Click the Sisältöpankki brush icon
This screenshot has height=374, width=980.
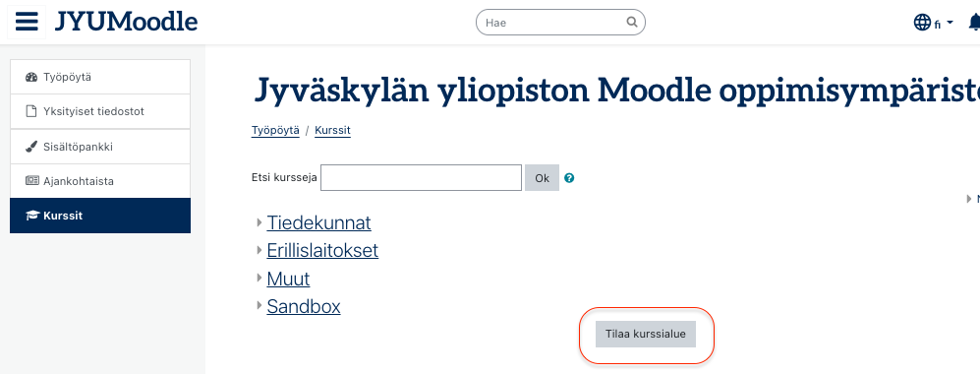click(31, 147)
